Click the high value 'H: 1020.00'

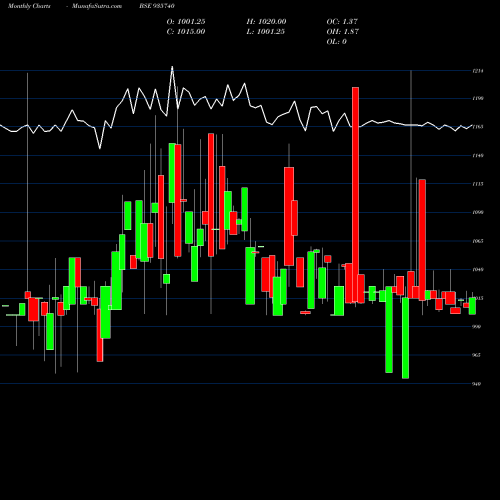(x=266, y=22)
